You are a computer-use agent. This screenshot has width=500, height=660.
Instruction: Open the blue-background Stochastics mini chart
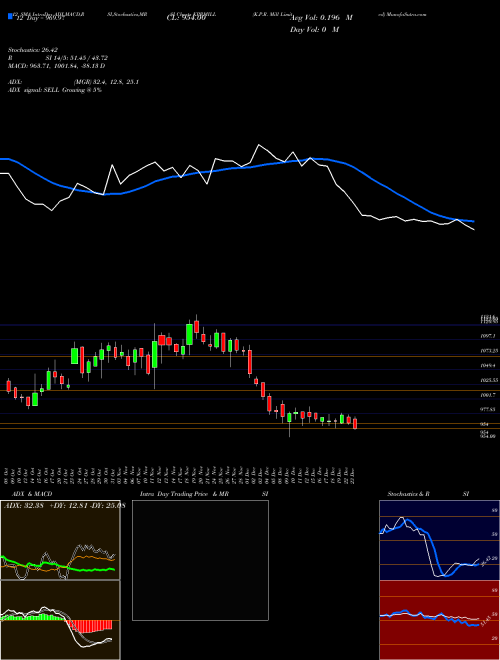439,540
